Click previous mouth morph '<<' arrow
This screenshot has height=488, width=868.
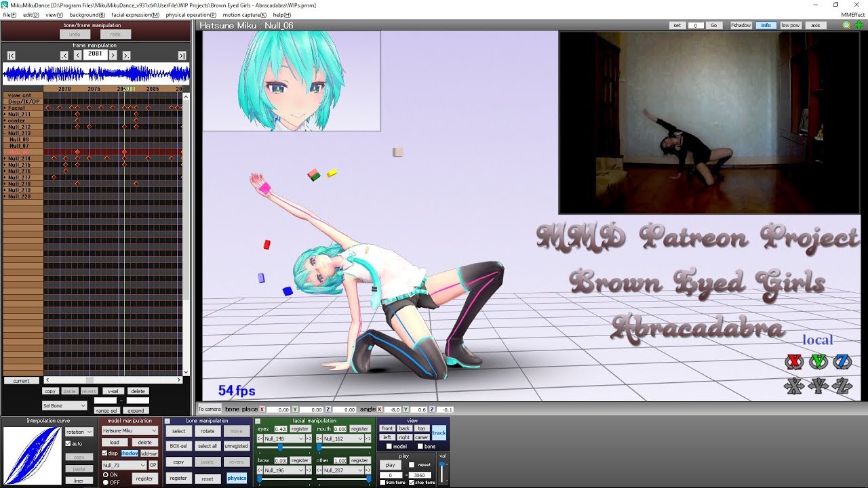pos(319,439)
